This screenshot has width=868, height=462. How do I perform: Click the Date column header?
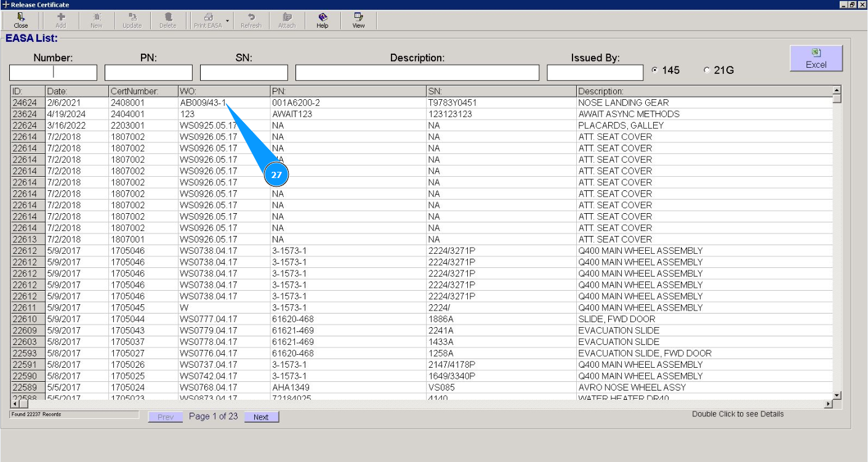(x=77, y=91)
